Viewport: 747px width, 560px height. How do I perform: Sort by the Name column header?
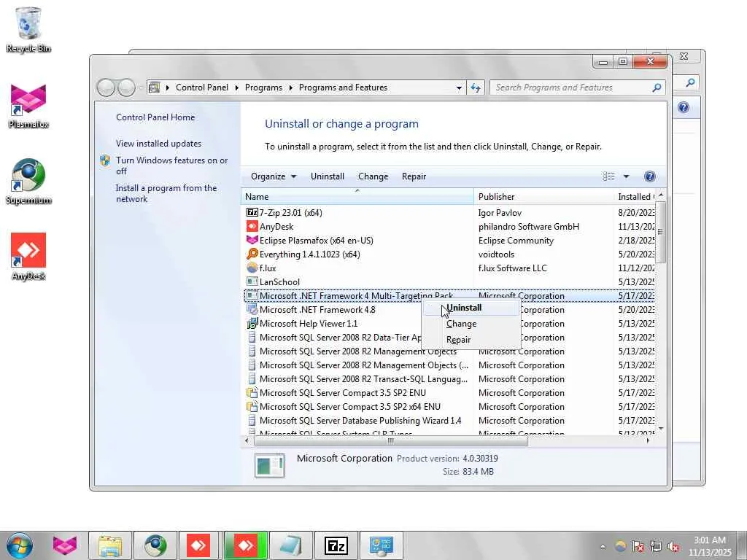pos(357,197)
